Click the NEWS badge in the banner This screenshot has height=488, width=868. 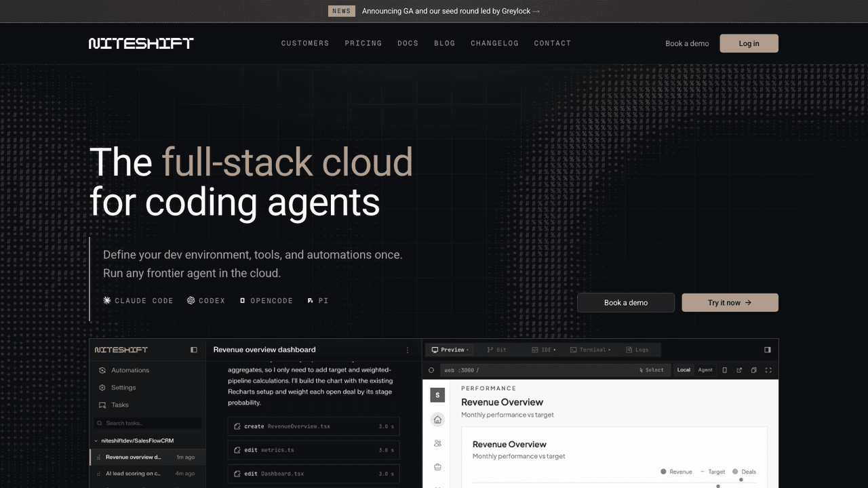342,11
